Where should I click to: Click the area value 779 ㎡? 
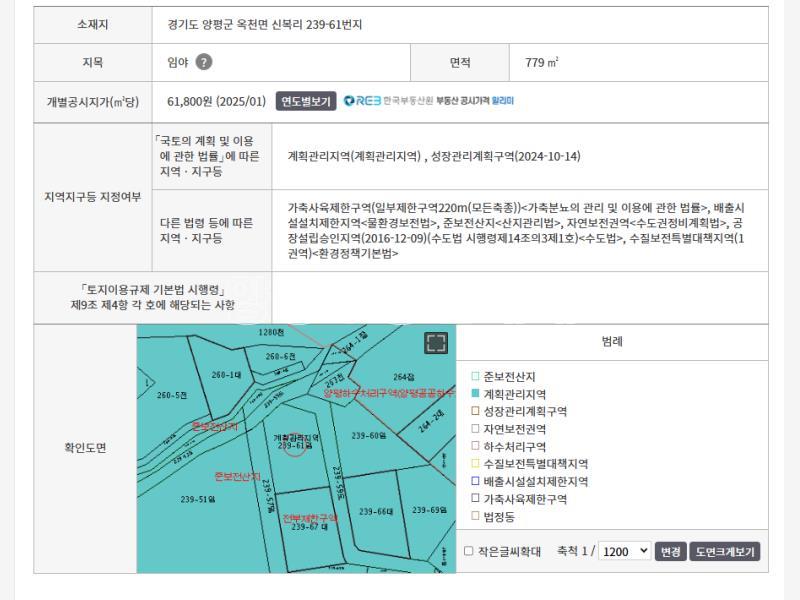[x=542, y=62]
